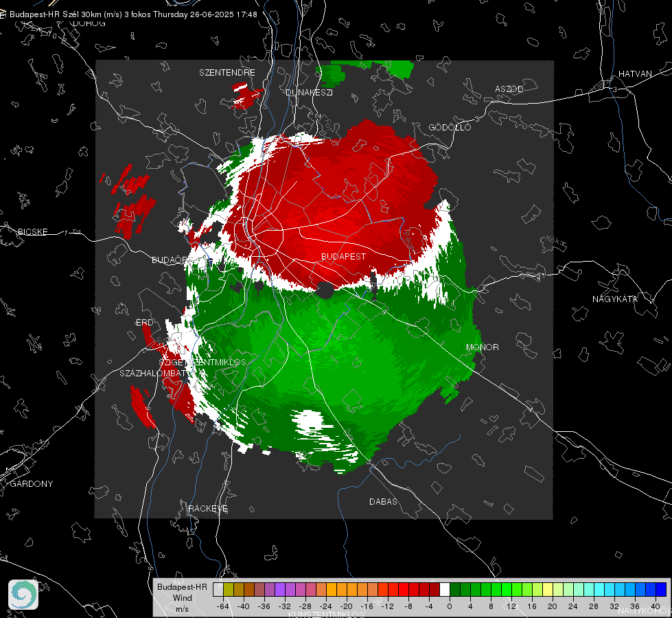672x618 pixels.
Task: Select the BICSKE town label
Action: point(32,231)
